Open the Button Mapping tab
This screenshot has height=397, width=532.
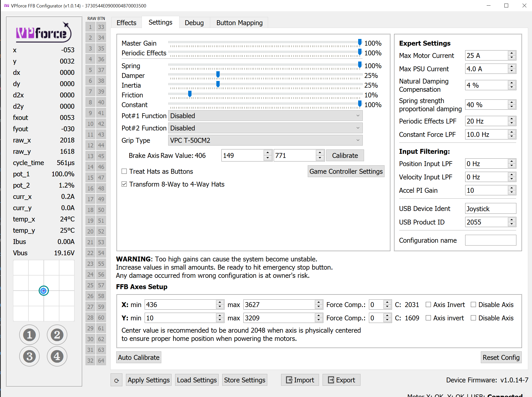[239, 23]
